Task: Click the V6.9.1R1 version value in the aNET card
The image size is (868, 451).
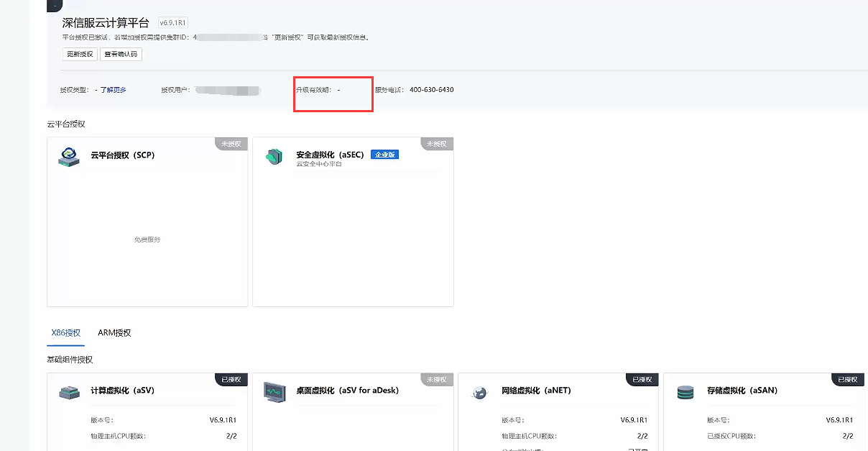Action: coord(634,420)
